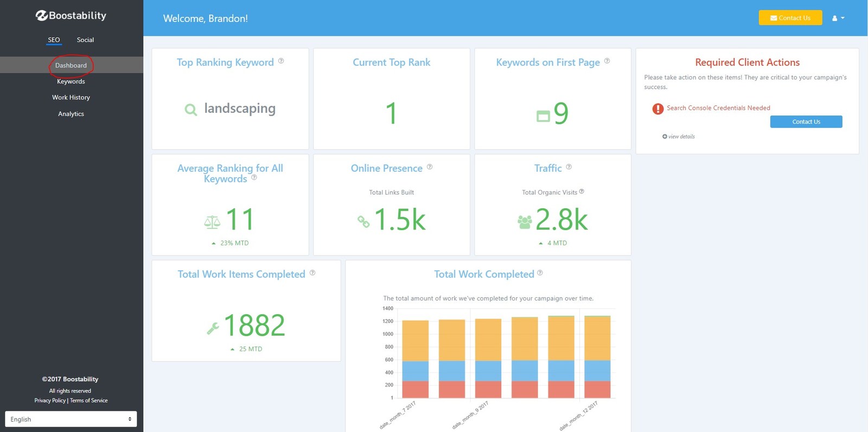Image resolution: width=868 pixels, height=432 pixels.
Task: Click the 25 MTD work items indicator
Action: tap(246, 349)
